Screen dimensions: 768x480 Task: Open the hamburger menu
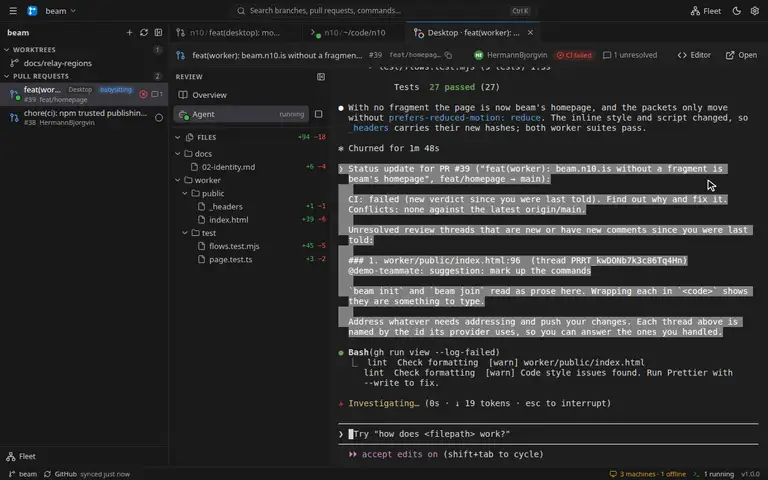pos(13,11)
